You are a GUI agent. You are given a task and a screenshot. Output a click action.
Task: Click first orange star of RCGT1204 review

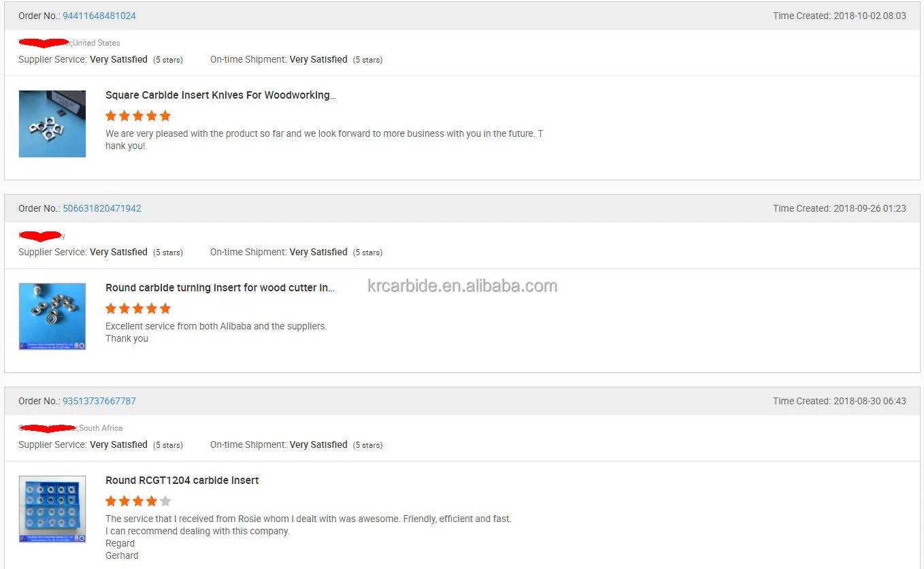tap(111, 501)
